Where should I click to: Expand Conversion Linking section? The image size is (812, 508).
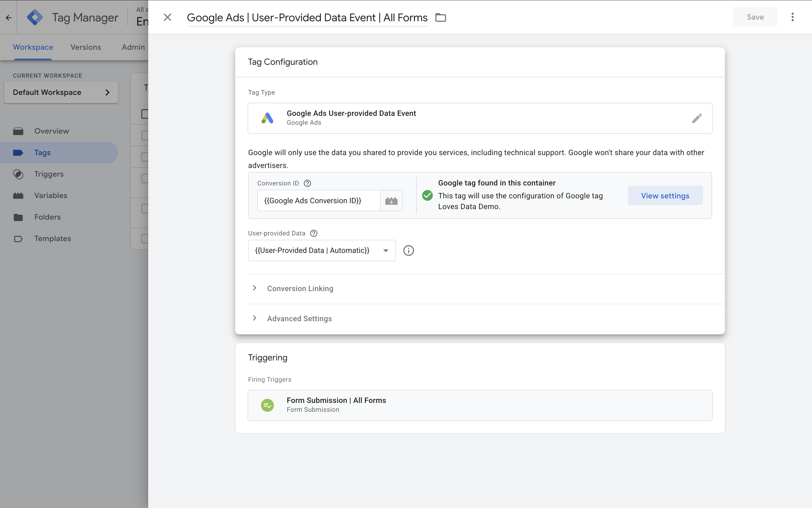[x=300, y=288]
